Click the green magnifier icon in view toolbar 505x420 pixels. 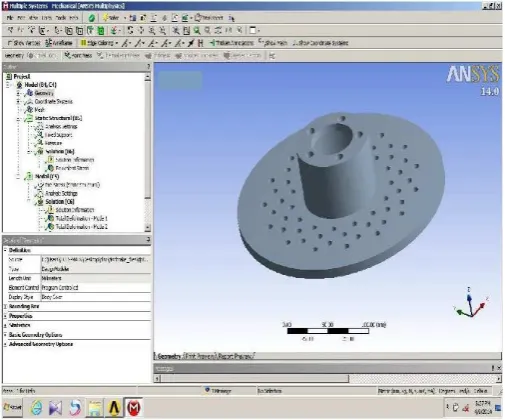pos(197,31)
